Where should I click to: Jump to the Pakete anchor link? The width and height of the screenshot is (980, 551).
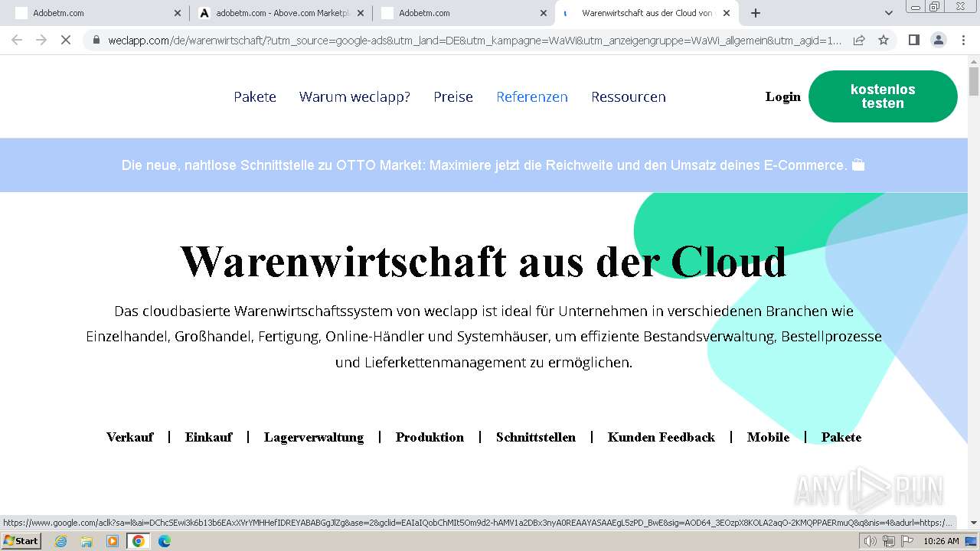pos(841,437)
